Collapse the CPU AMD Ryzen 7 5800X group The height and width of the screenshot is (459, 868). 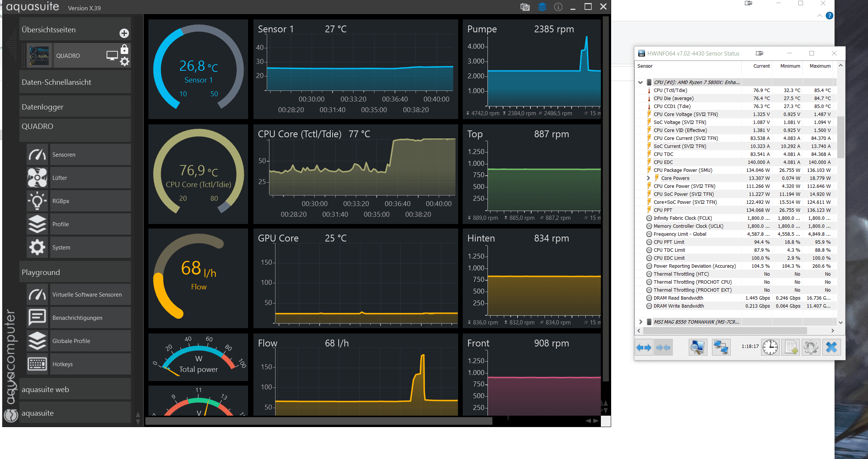[x=640, y=83]
